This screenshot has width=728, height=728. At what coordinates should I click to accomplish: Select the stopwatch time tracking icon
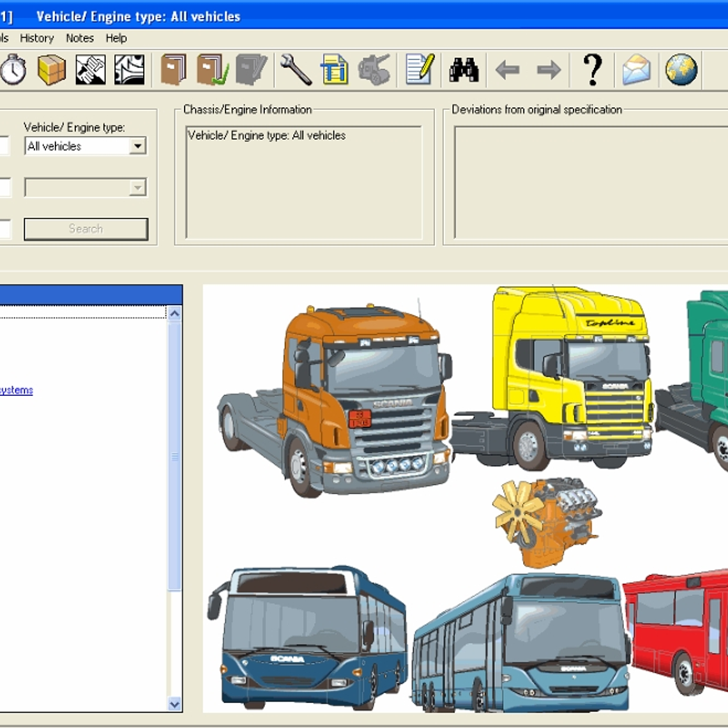coord(13,69)
